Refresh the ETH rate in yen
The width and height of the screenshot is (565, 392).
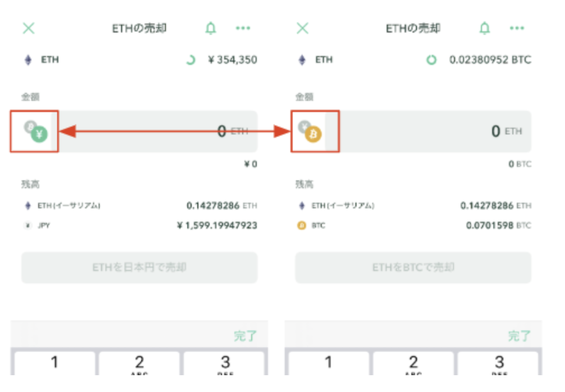pos(191,60)
